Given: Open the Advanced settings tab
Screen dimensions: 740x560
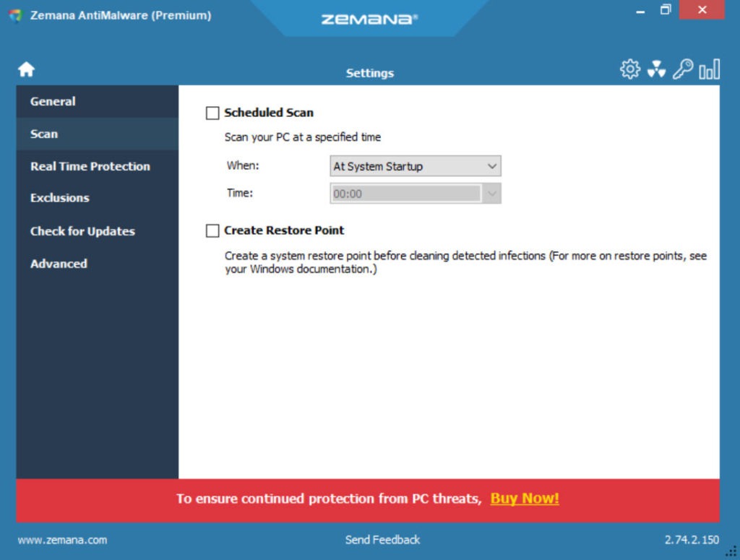Looking at the screenshot, I should click(x=98, y=264).
